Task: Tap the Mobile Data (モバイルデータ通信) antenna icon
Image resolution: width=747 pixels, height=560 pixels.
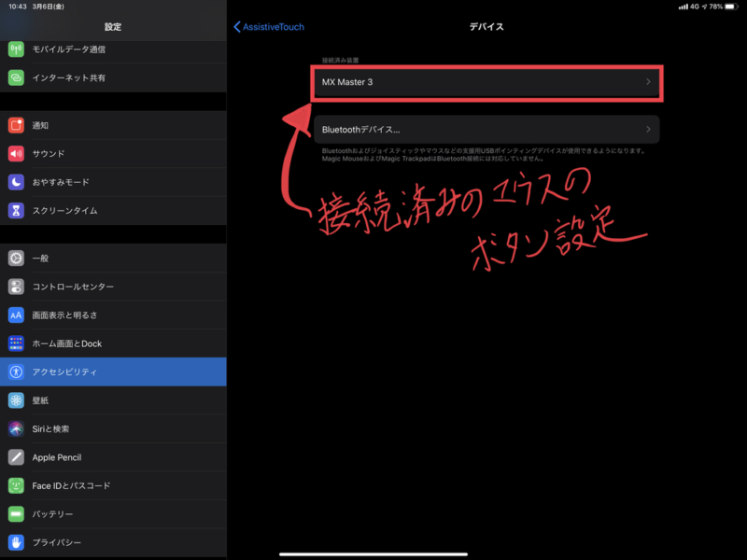Action: 16,49
